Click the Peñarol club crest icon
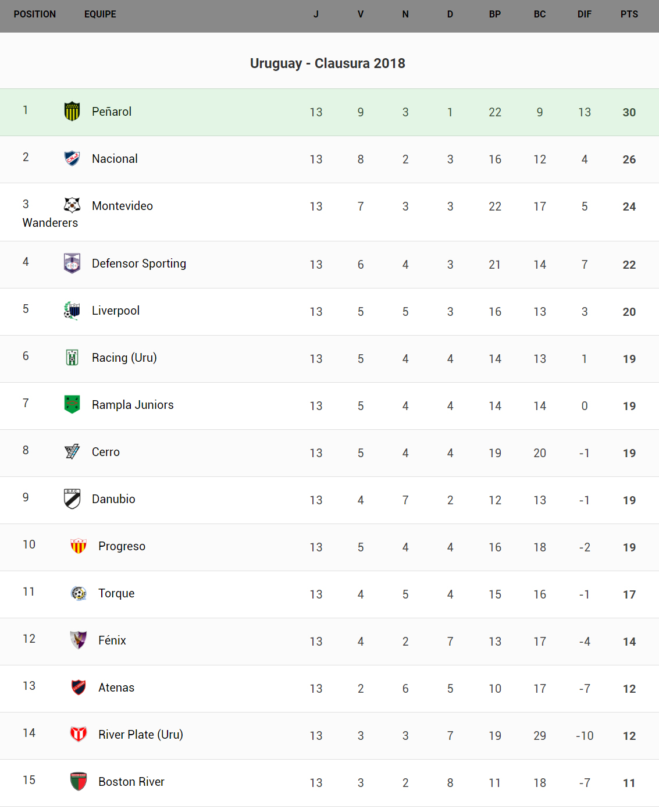The height and width of the screenshot is (812, 659). 72,111
